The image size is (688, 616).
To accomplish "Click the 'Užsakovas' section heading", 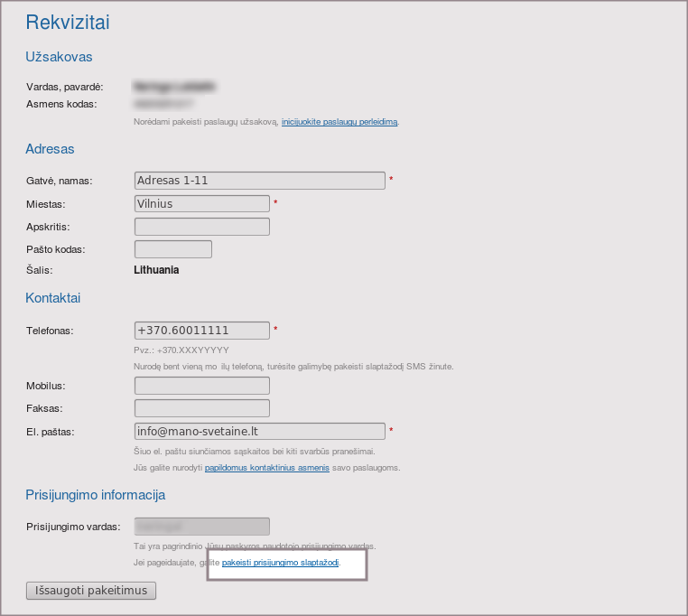I will point(59,57).
